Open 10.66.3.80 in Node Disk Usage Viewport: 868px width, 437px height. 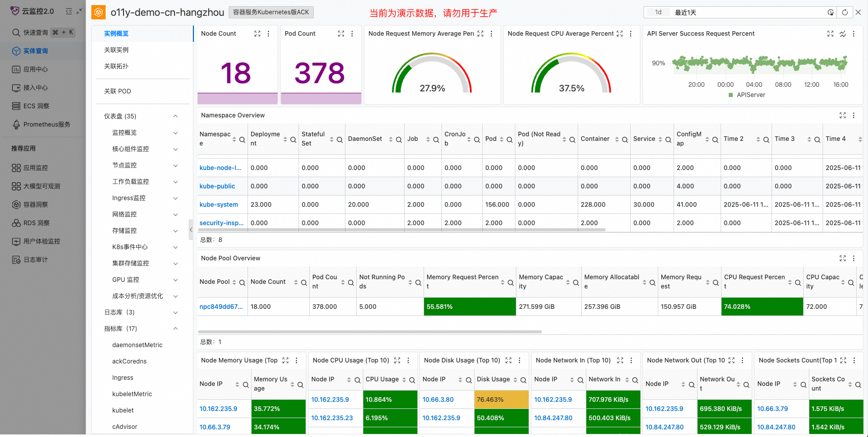tap(438, 400)
